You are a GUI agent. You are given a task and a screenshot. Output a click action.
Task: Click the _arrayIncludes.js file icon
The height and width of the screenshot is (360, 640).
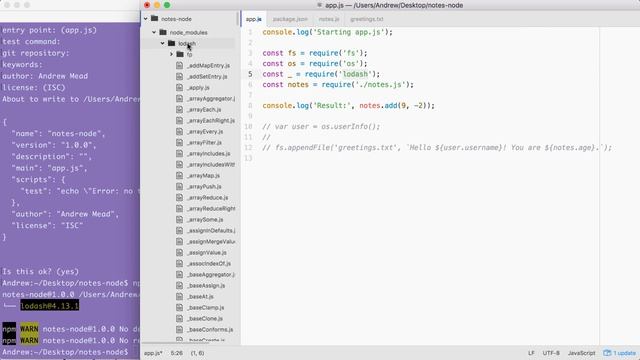(x=179, y=153)
